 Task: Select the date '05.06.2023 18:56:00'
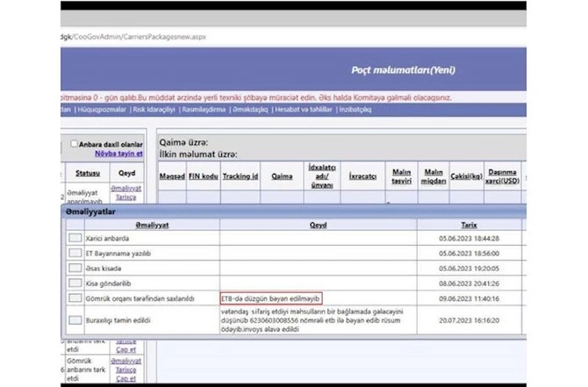[x=470, y=254]
